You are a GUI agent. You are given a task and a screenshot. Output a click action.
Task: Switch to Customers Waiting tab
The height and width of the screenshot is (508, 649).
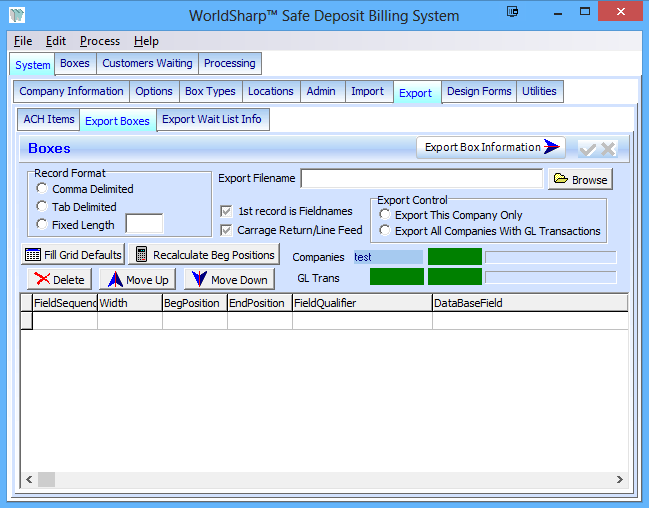pos(147,63)
